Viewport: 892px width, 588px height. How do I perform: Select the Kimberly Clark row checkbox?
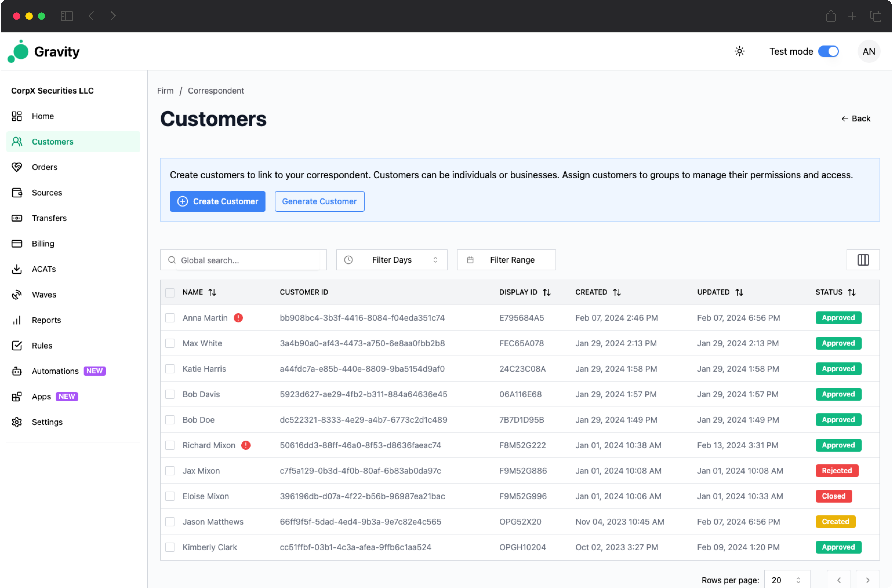pyautogui.click(x=170, y=548)
